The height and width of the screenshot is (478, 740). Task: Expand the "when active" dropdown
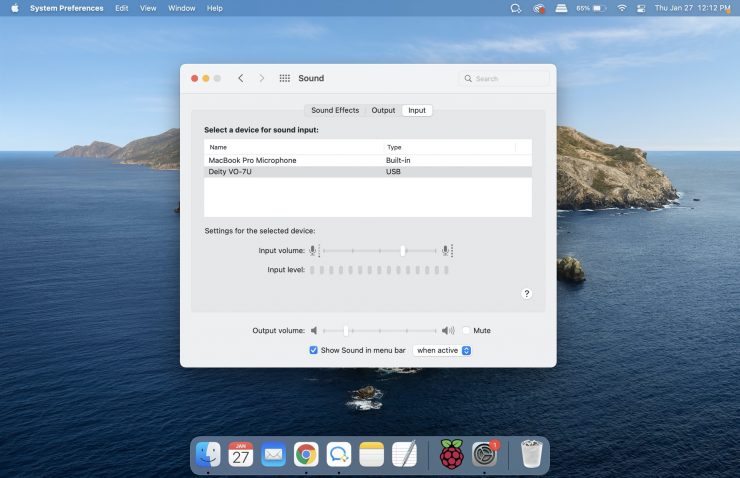point(442,351)
